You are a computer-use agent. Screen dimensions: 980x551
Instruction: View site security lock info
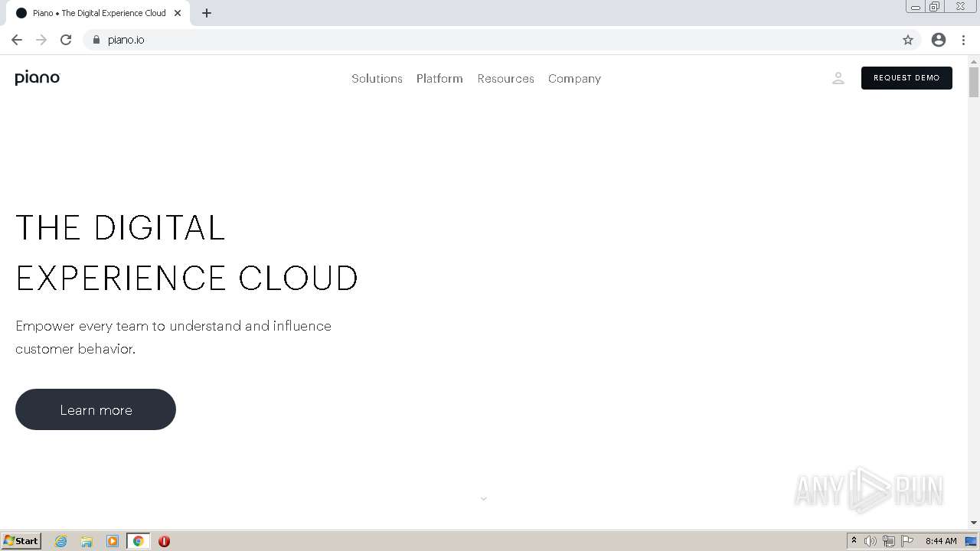[96, 40]
